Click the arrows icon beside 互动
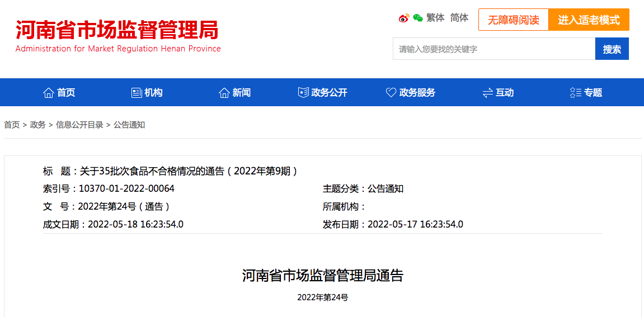This screenshot has width=644, height=317. [x=488, y=93]
